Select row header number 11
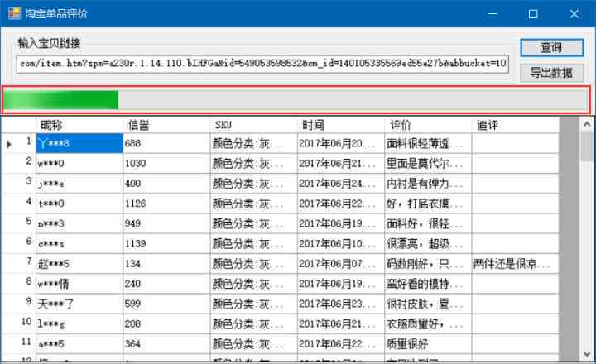 (x=18, y=344)
